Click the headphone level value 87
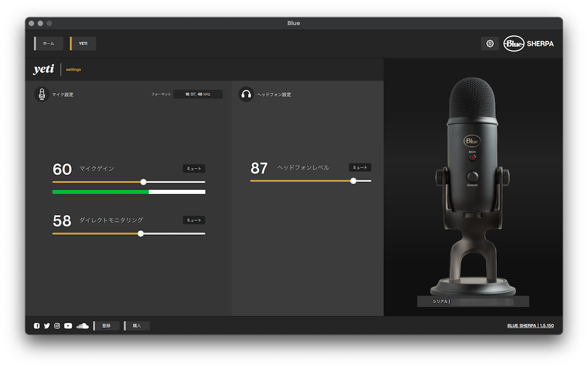This screenshot has height=368, width=588. click(x=259, y=168)
